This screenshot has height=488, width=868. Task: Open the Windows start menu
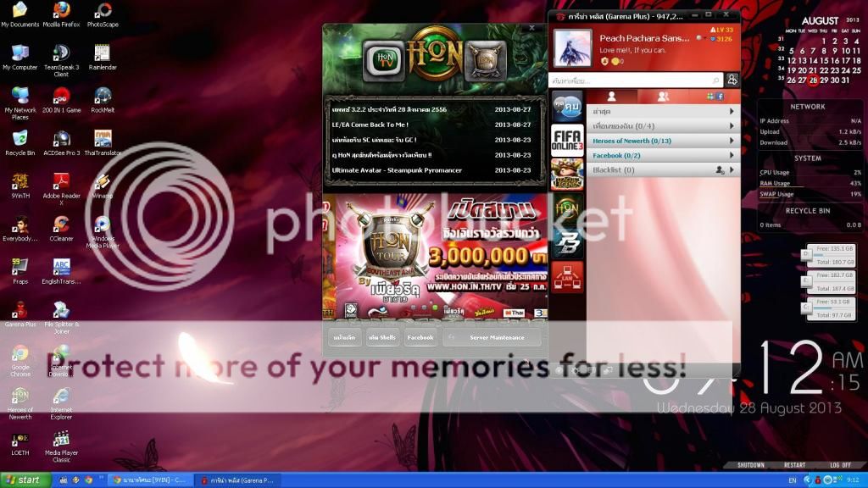(25, 480)
